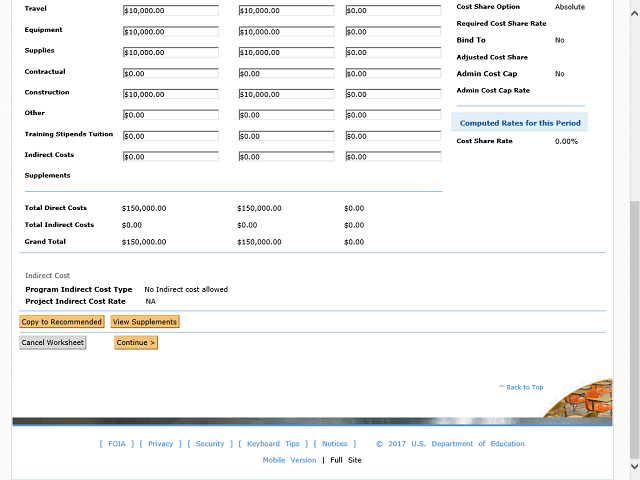Open Keyboard Tips link
The height and width of the screenshot is (480, 640).
[273, 444]
